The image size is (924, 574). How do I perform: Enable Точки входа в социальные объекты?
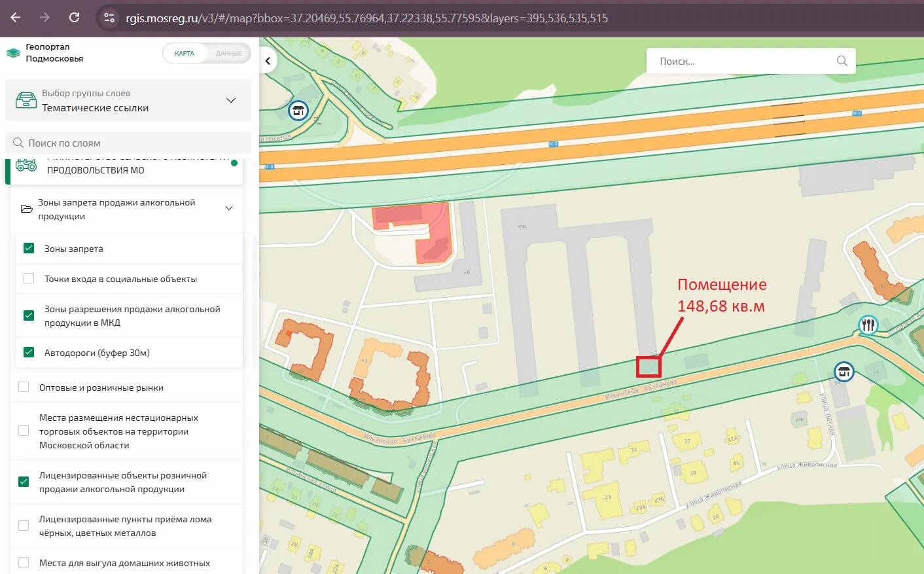tap(29, 279)
